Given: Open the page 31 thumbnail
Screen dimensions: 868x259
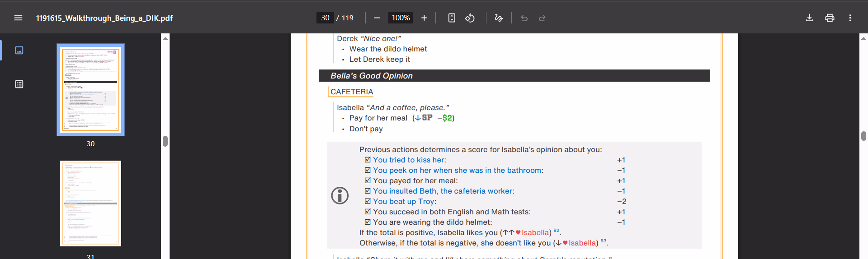Looking at the screenshot, I should 90,203.
